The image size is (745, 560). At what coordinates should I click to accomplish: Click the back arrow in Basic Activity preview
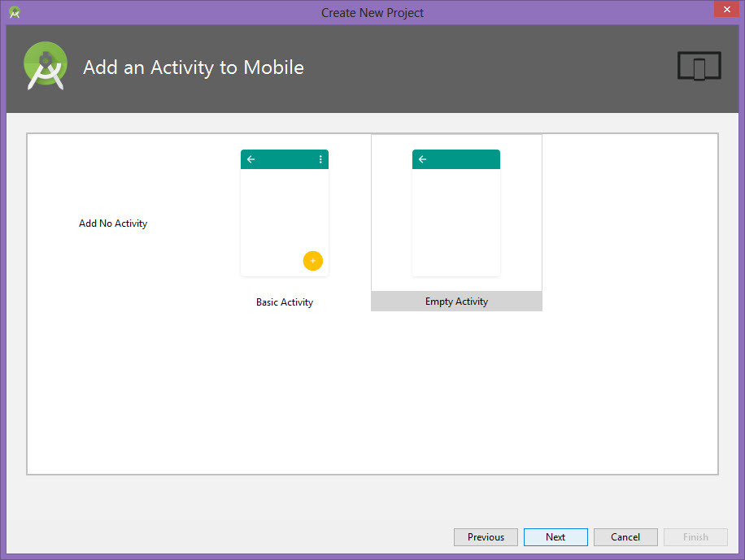point(251,159)
